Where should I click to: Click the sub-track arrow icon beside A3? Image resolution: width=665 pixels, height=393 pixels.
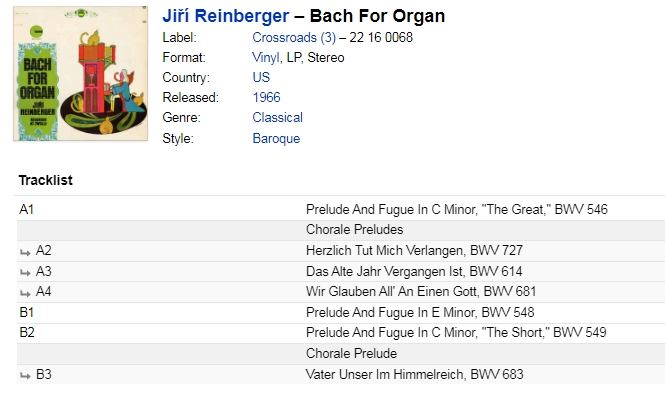25,273
